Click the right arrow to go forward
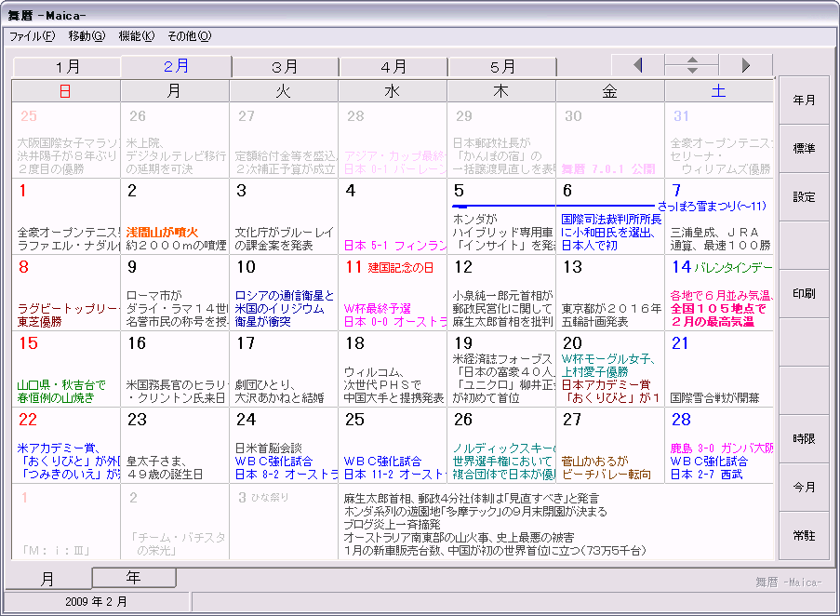 (745, 65)
